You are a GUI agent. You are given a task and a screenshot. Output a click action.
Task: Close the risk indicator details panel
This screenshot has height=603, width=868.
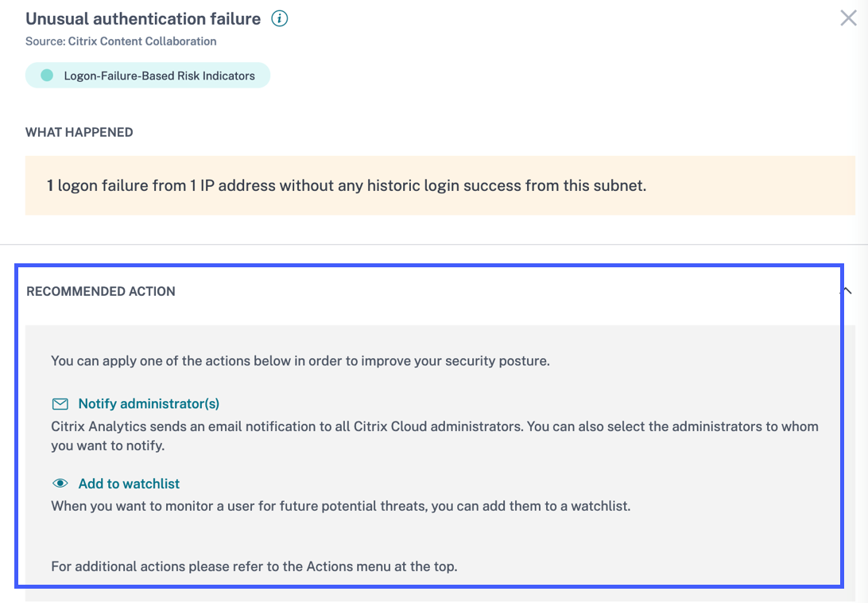click(848, 18)
